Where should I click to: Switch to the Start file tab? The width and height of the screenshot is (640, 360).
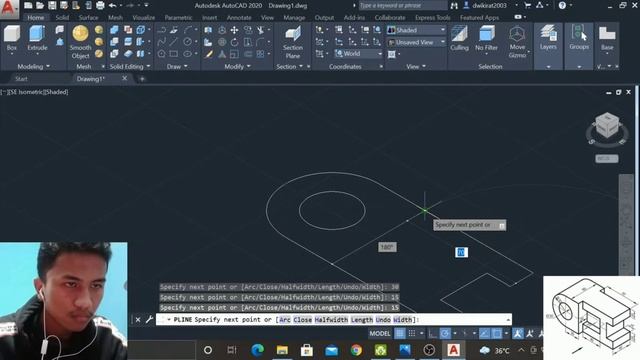point(21,79)
